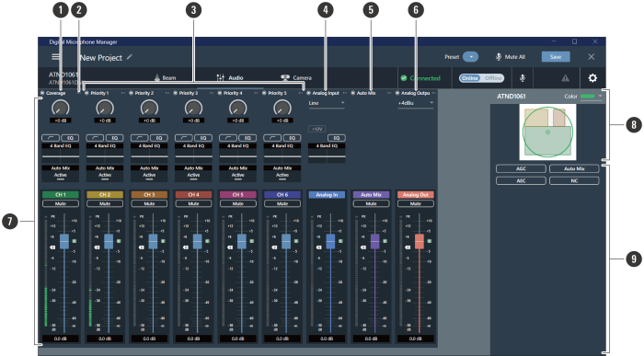Toggle EQ on the Priority 1 channel

tap(115, 138)
